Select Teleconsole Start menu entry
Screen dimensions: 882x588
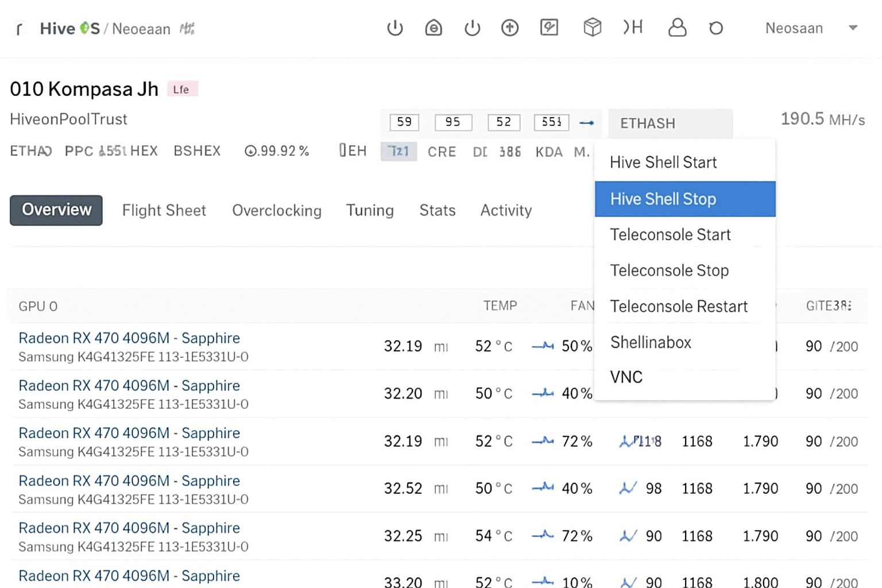coord(685,235)
